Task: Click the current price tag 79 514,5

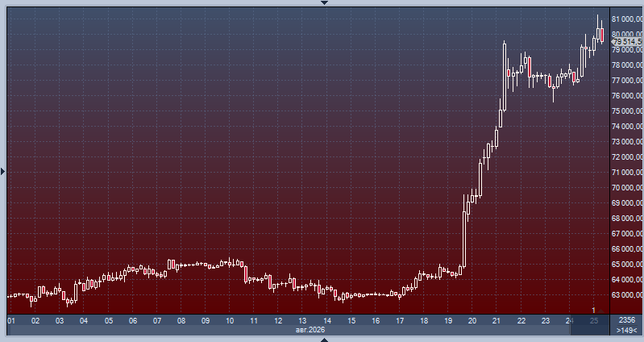Action: [x=627, y=41]
